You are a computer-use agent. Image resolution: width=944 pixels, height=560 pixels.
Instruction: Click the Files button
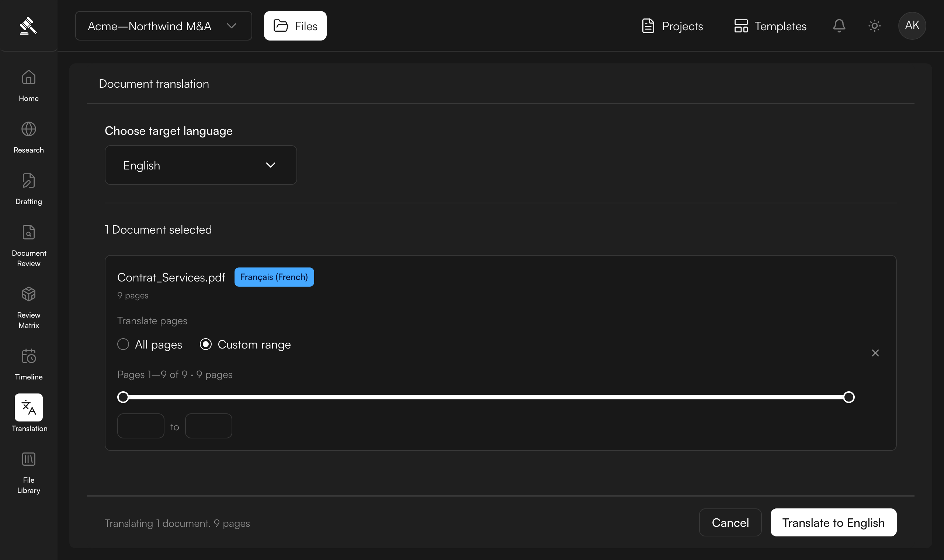295,26
